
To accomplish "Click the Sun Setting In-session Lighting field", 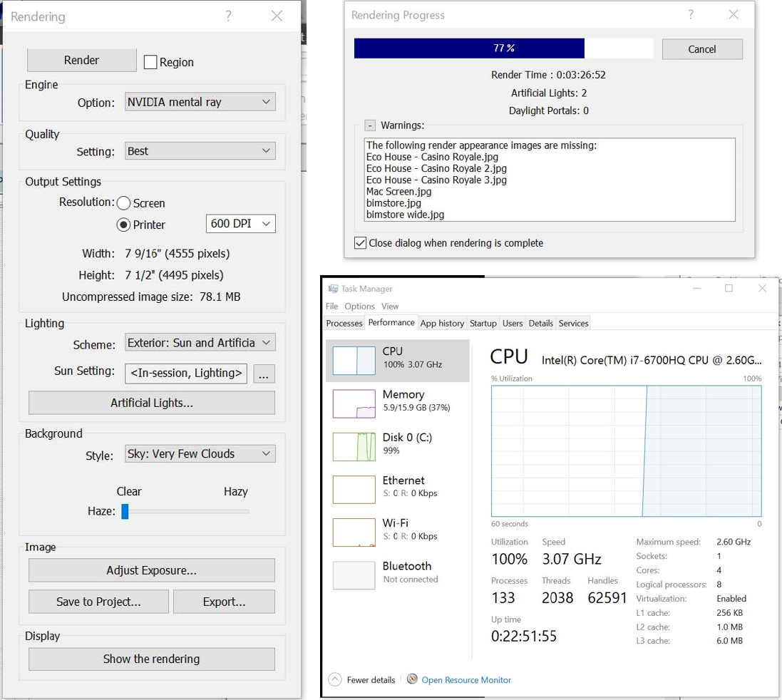I will tap(186, 374).
